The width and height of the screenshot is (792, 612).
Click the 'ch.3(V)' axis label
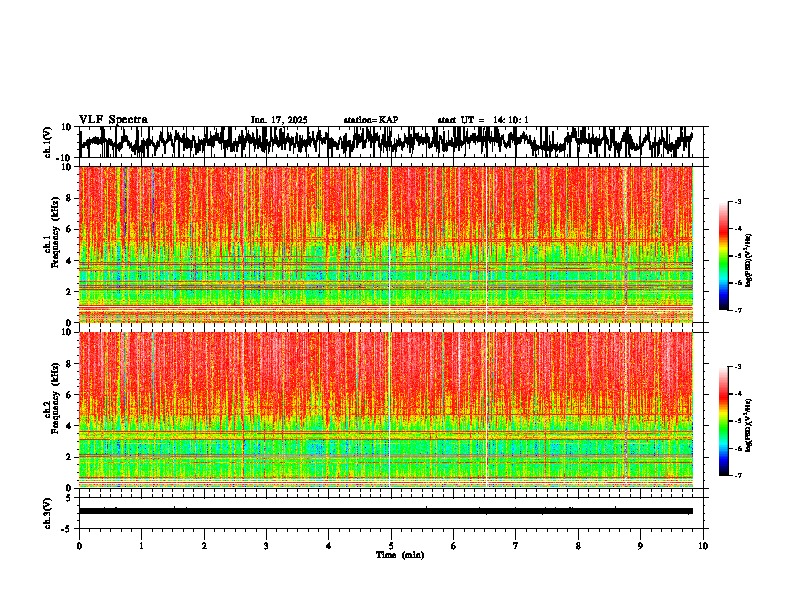(x=48, y=514)
